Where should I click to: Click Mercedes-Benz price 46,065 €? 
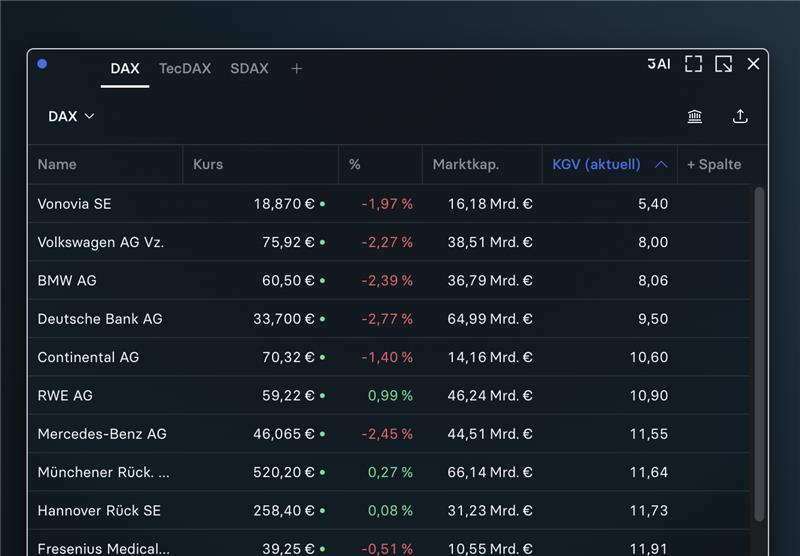point(284,434)
